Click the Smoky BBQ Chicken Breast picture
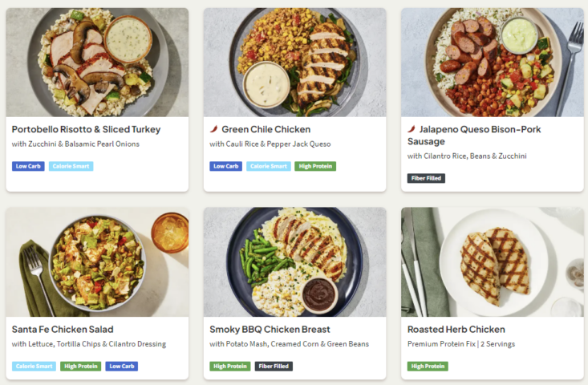Screen dimensions: 588x385 click(294, 262)
